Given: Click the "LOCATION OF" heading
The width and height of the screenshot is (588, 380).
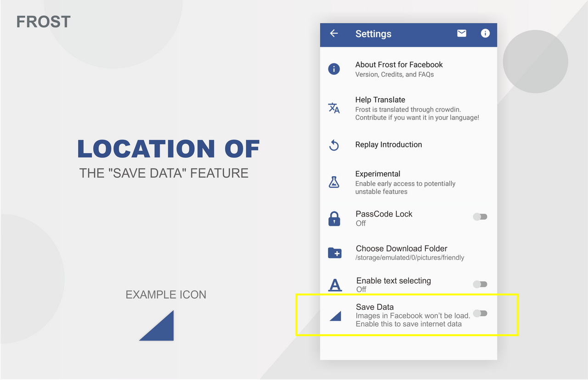Looking at the screenshot, I should 168,149.
